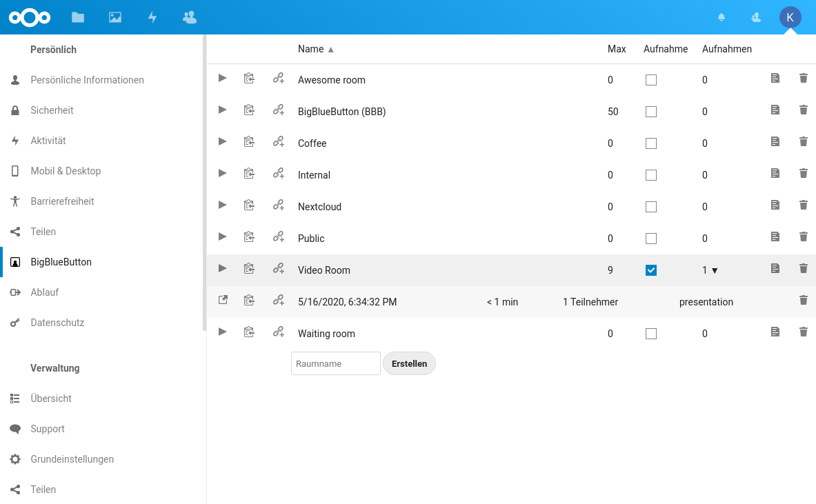Open the Files app folder icon
The width and height of the screenshot is (816, 504).
[x=78, y=17]
